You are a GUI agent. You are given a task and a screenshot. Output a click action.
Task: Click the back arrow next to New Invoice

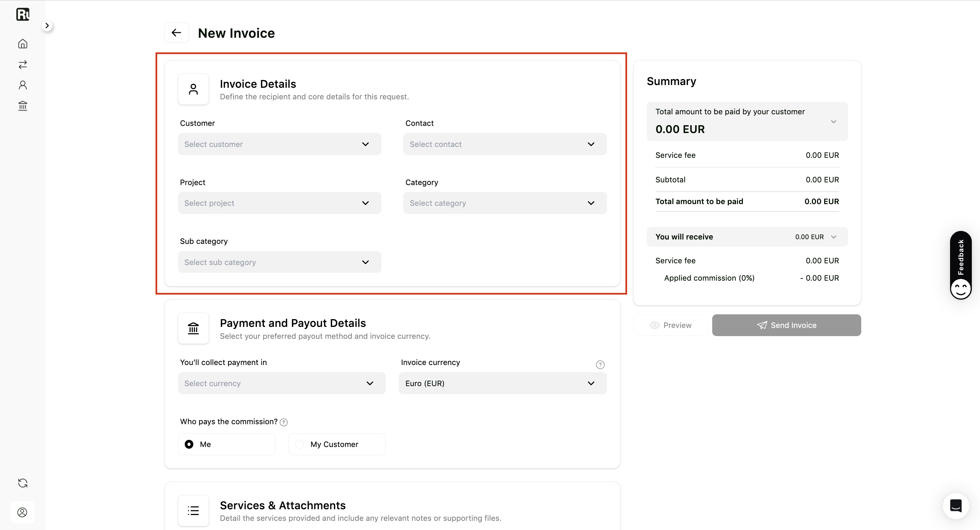pos(177,33)
